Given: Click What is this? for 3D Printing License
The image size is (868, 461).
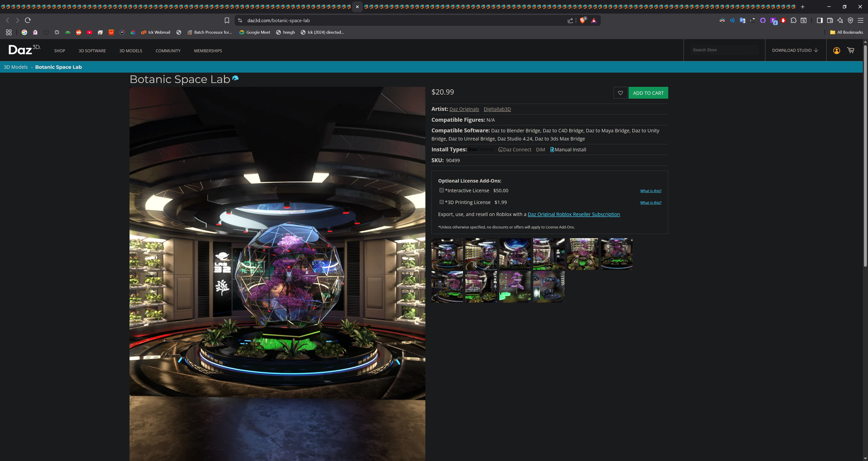Looking at the screenshot, I should [x=651, y=203].
